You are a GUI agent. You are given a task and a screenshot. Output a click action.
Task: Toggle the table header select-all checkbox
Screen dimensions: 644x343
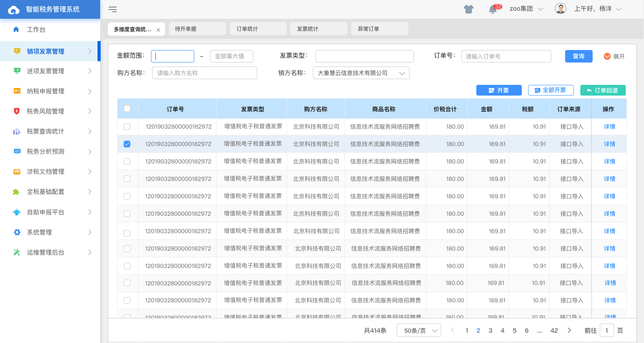[127, 109]
